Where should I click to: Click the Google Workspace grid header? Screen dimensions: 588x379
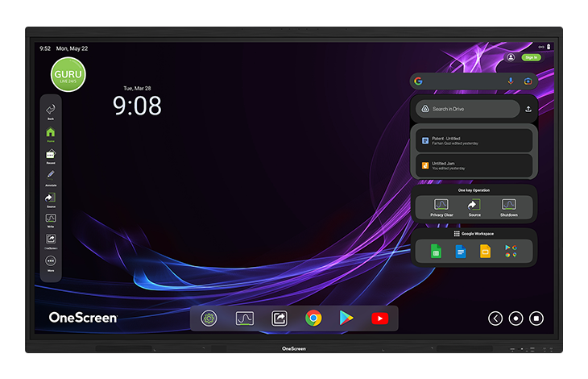click(x=474, y=233)
